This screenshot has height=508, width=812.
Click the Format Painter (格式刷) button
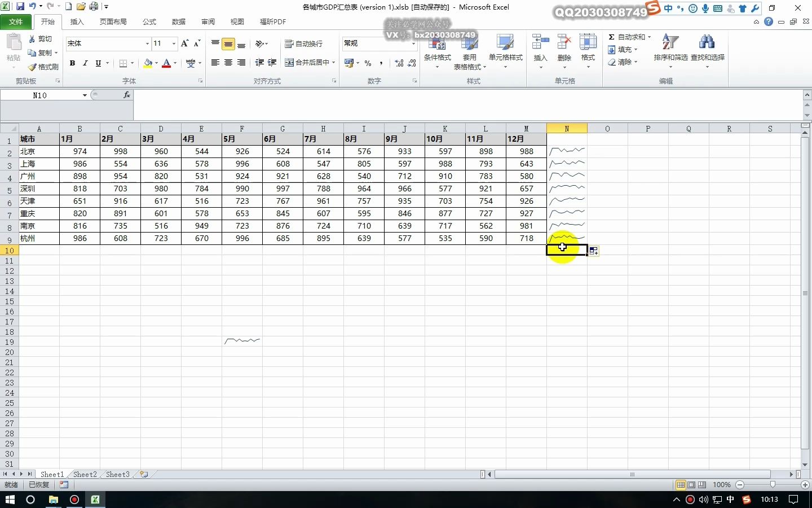43,67
